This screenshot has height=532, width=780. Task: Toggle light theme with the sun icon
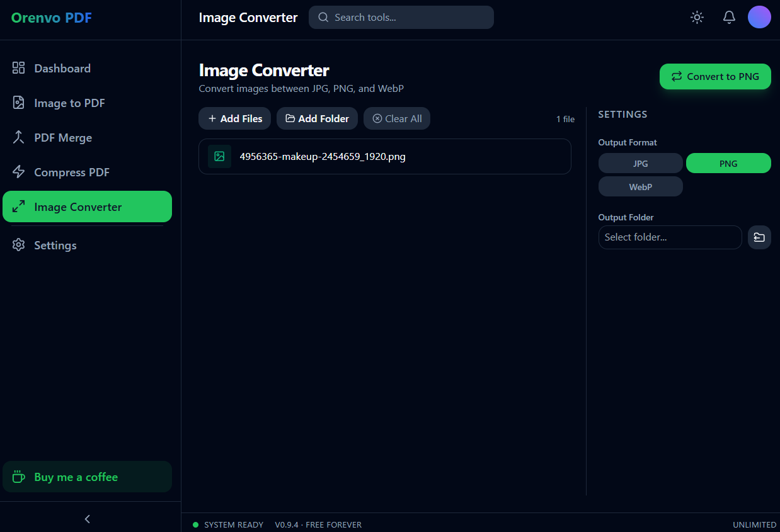[697, 18]
